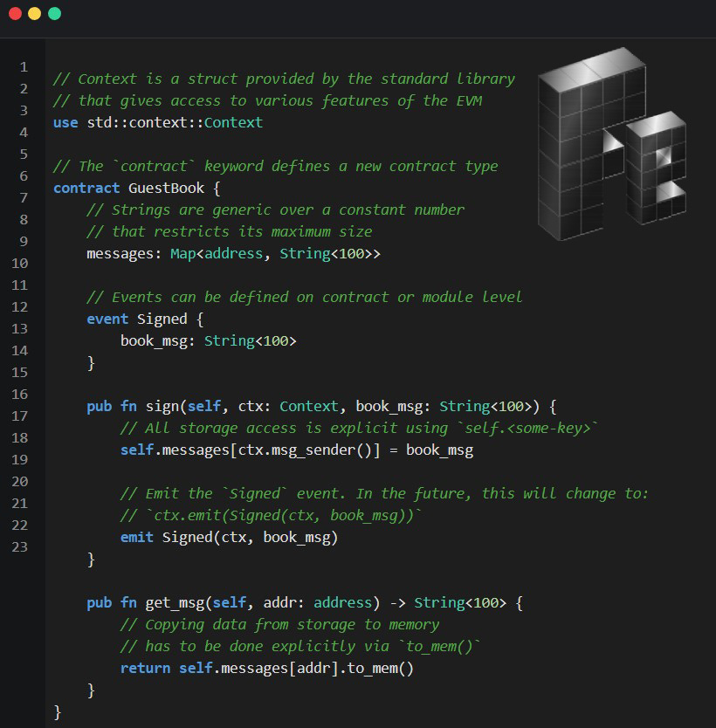Click the "use" keyword
The width and height of the screenshot is (716, 728).
(65, 122)
